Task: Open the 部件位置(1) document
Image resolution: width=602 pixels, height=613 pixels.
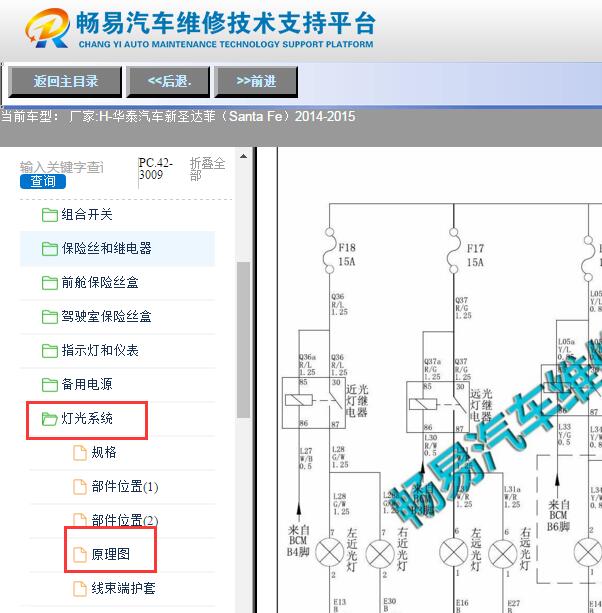Action: click(x=125, y=487)
